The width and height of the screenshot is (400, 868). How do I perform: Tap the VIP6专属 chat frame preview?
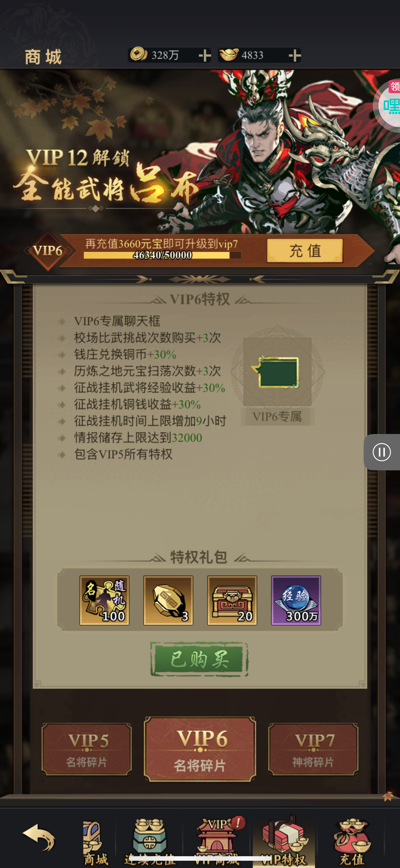pos(277,372)
